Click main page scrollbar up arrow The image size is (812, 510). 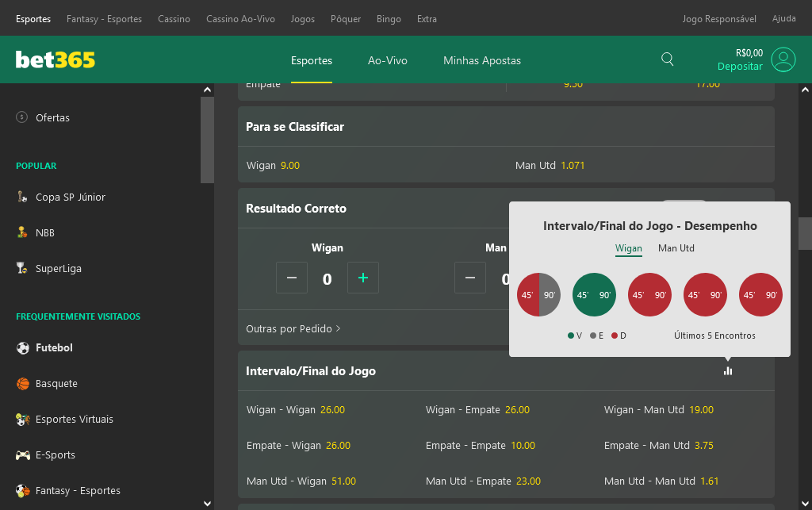(x=806, y=90)
